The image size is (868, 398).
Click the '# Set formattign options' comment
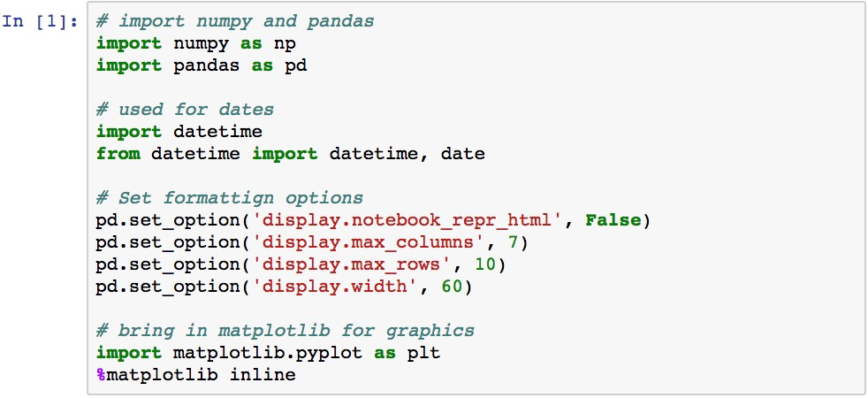click(230, 198)
